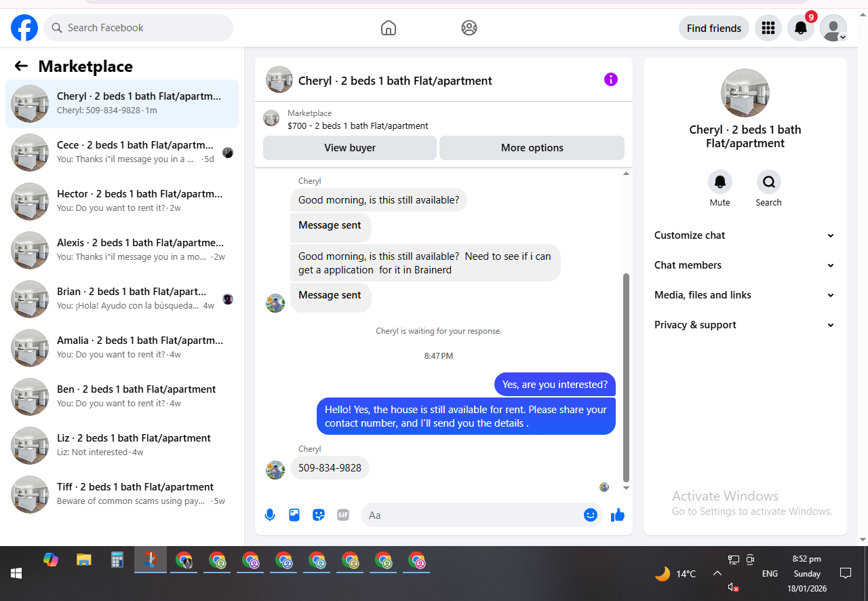Open the Facebook logo home link
The width and height of the screenshot is (868, 601).
coord(24,28)
